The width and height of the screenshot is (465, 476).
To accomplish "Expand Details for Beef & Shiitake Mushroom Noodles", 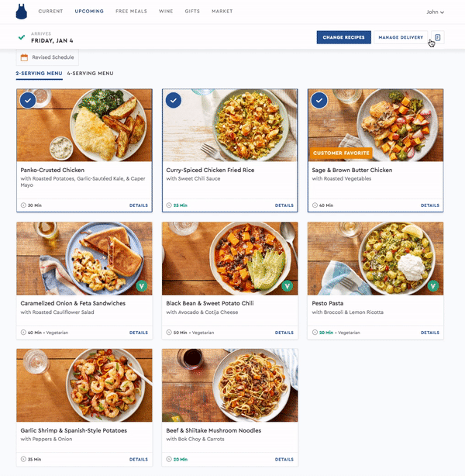I will pos(284,459).
